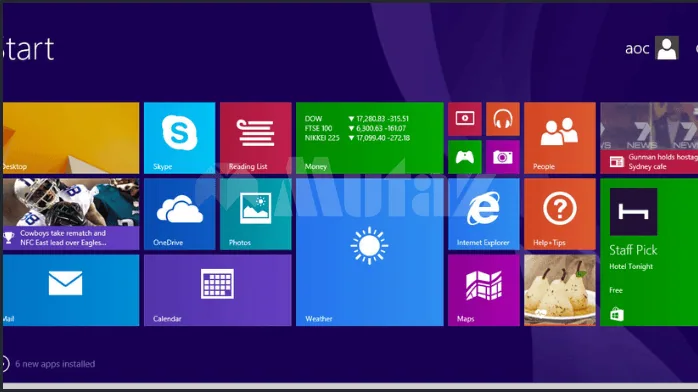Screen dimensions: 698x392
Task: Open the Food tile with pears photo
Action: tap(560, 290)
